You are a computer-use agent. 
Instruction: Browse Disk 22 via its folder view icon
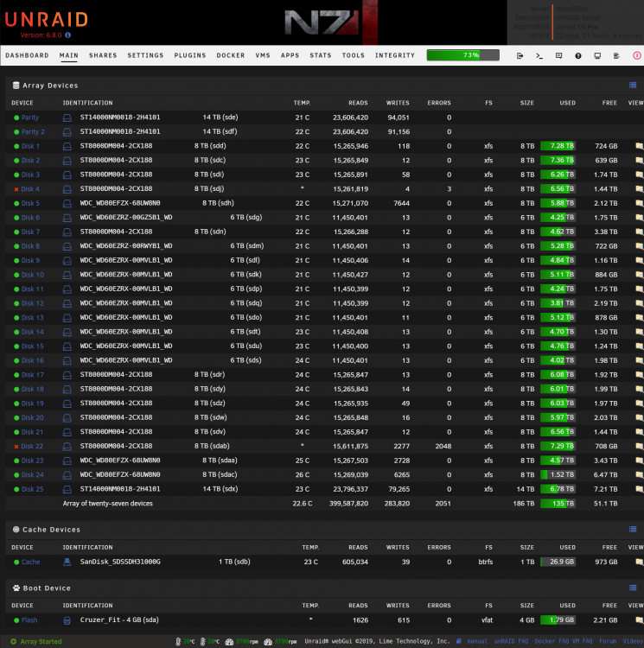639,447
